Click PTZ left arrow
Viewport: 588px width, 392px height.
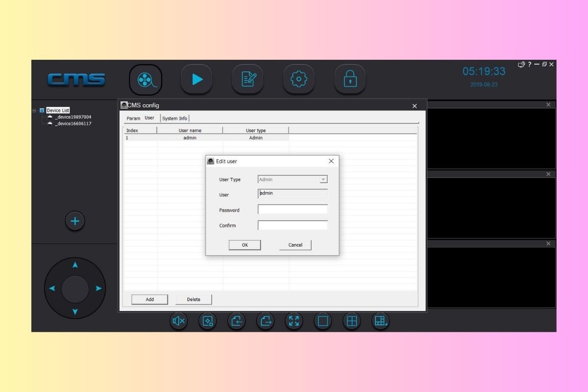[x=52, y=289]
